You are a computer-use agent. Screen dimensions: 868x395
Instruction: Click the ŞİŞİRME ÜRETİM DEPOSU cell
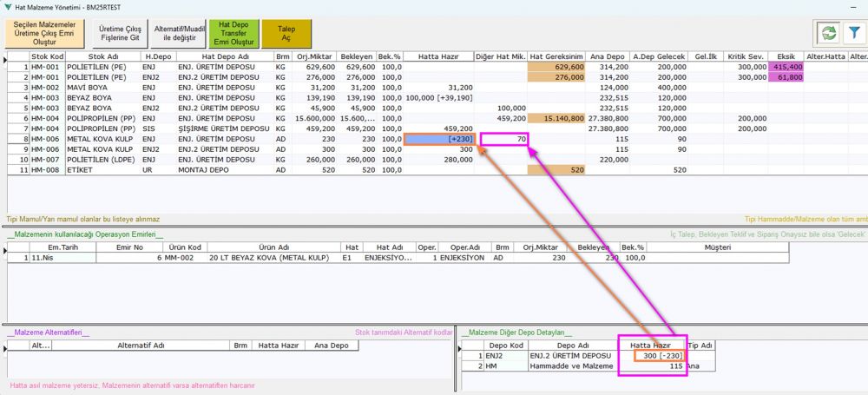[225, 128]
